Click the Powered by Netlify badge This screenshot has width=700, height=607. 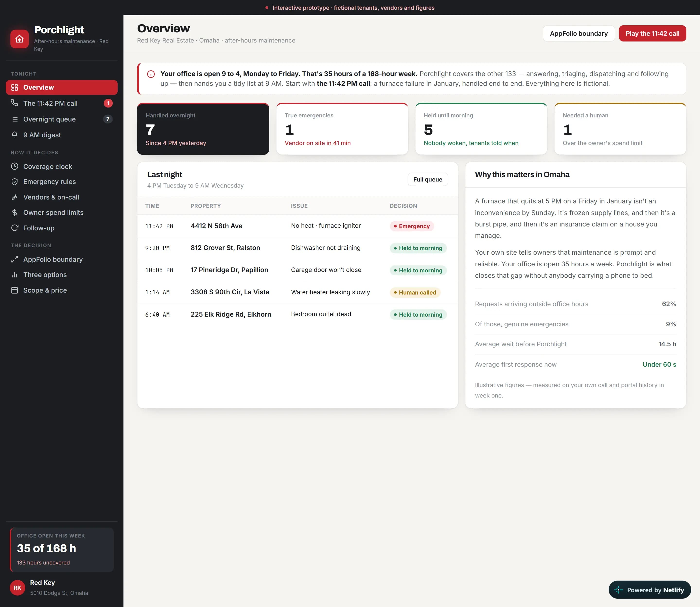click(x=649, y=590)
